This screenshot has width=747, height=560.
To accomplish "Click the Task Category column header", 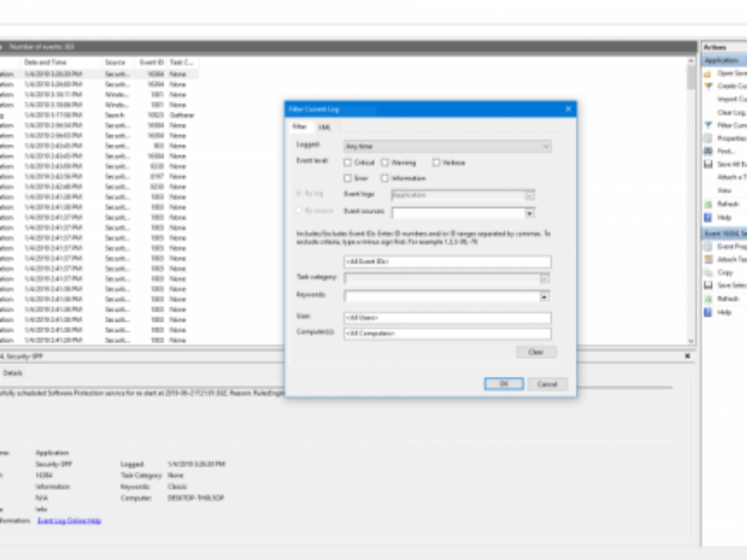I will pos(182,62).
